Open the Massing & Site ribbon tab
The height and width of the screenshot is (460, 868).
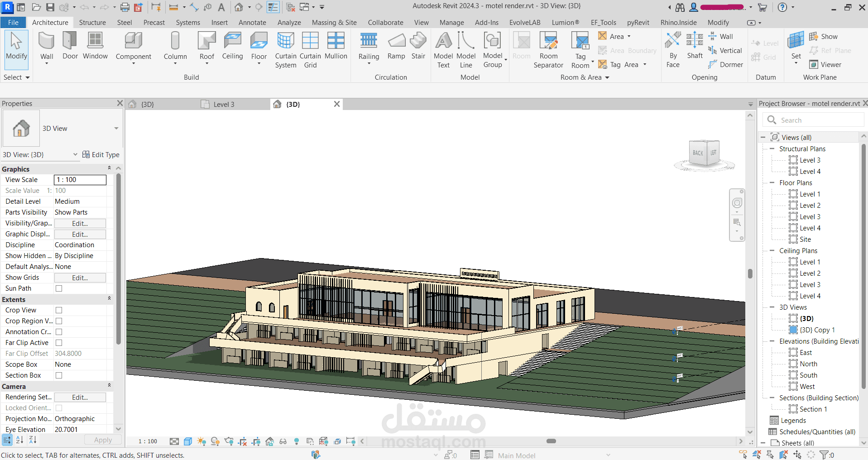[334, 22]
